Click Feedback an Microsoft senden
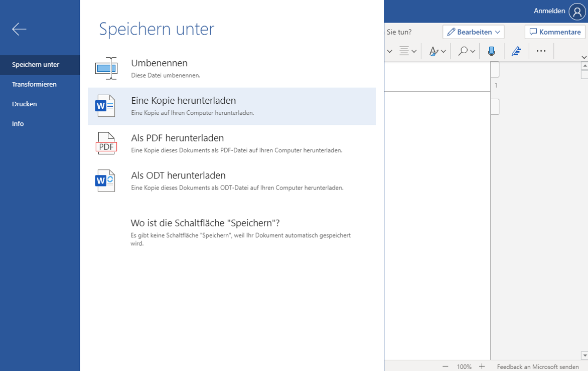588x371 pixels. tap(538, 367)
